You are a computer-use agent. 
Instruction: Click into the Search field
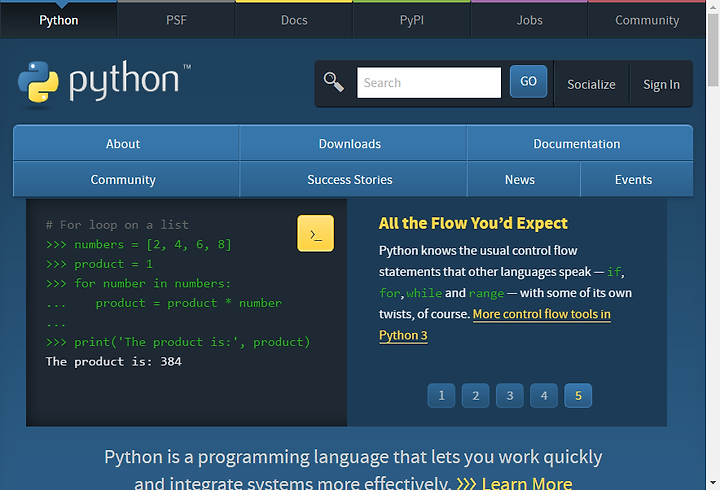click(429, 83)
